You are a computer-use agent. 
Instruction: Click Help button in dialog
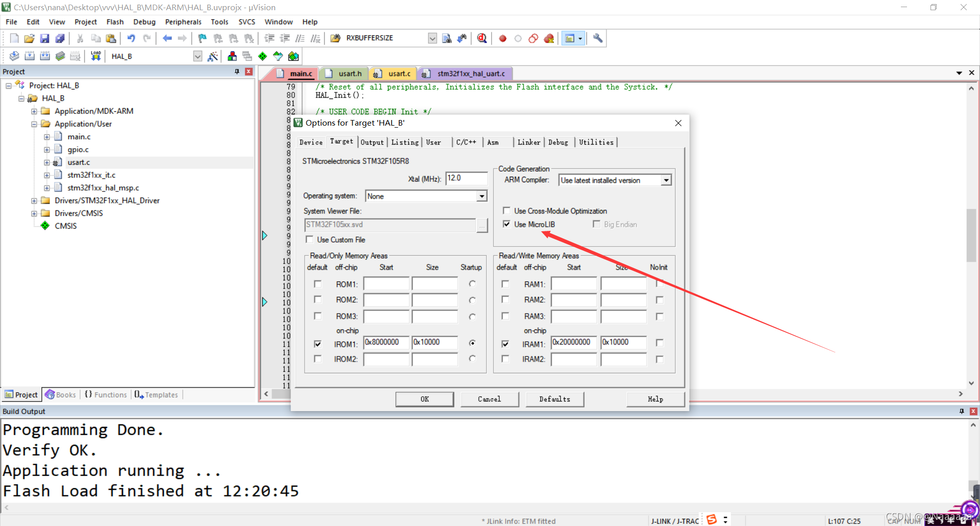pyautogui.click(x=655, y=399)
